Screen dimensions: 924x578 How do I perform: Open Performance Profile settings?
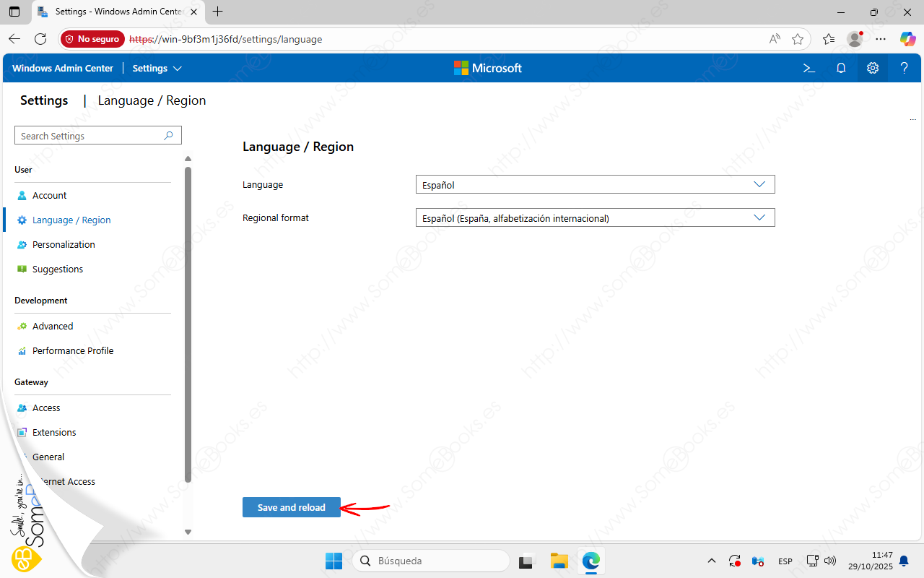73,350
